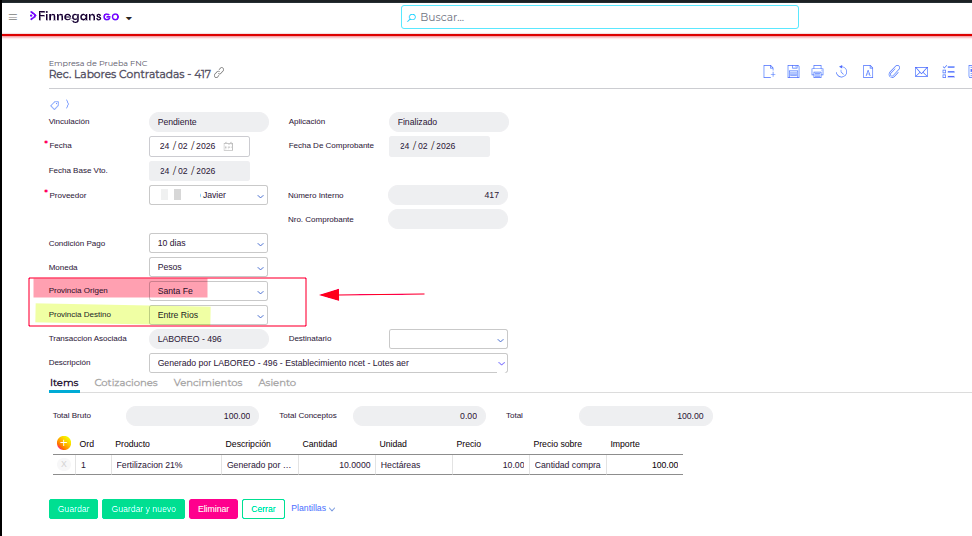972x536 pixels.
Task: Click the new document icon in toolbar
Action: (769, 72)
